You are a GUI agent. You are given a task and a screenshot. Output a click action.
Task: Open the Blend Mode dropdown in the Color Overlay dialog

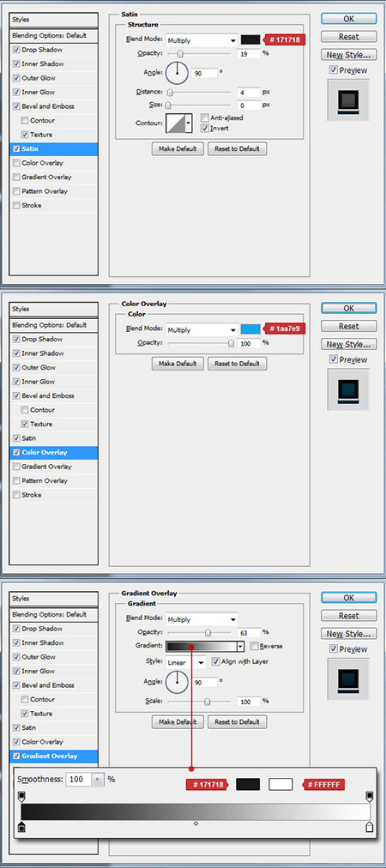[202, 330]
